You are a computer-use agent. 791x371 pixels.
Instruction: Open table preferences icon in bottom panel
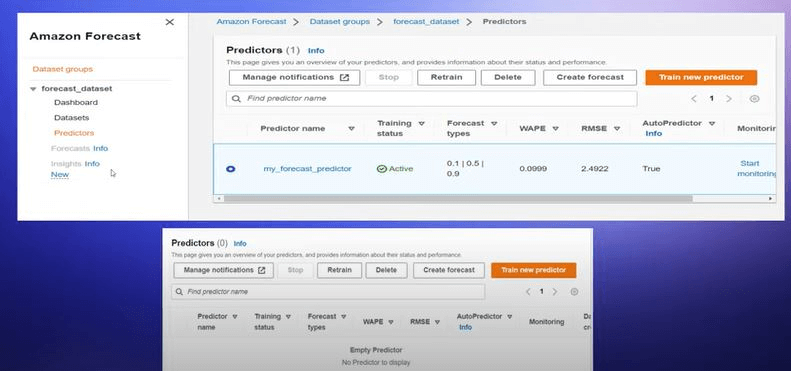click(x=574, y=292)
